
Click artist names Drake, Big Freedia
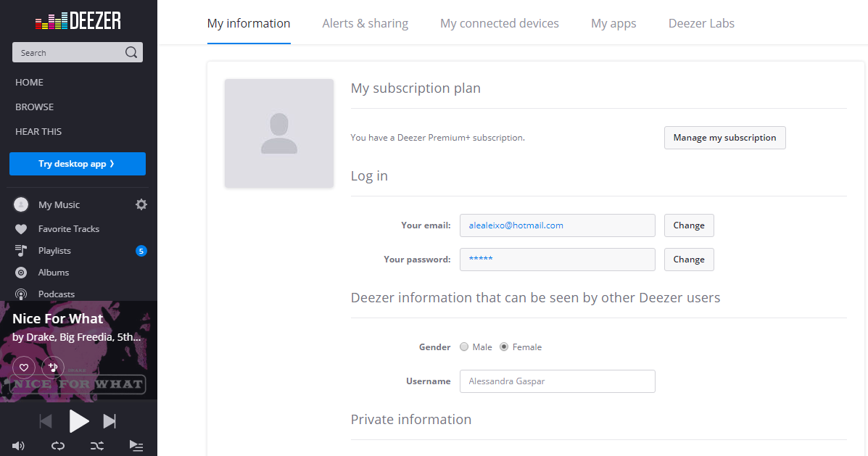click(x=76, y=337)
